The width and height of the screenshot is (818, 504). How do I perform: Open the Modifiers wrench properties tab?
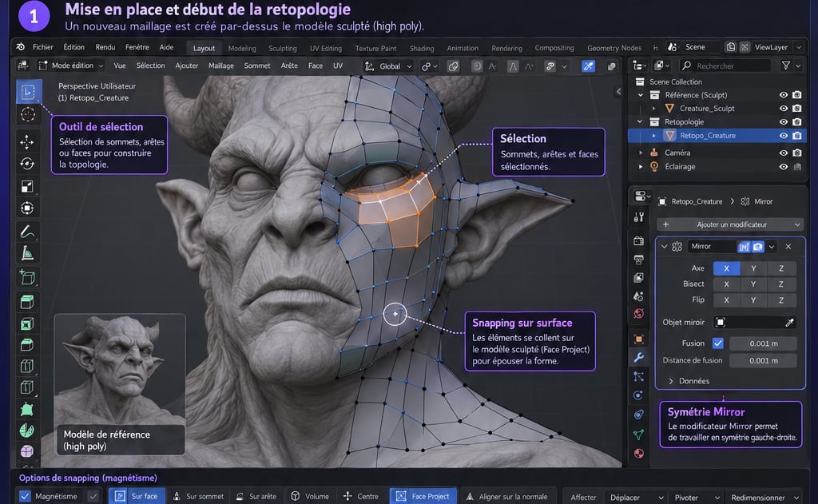tap(639, 357)
